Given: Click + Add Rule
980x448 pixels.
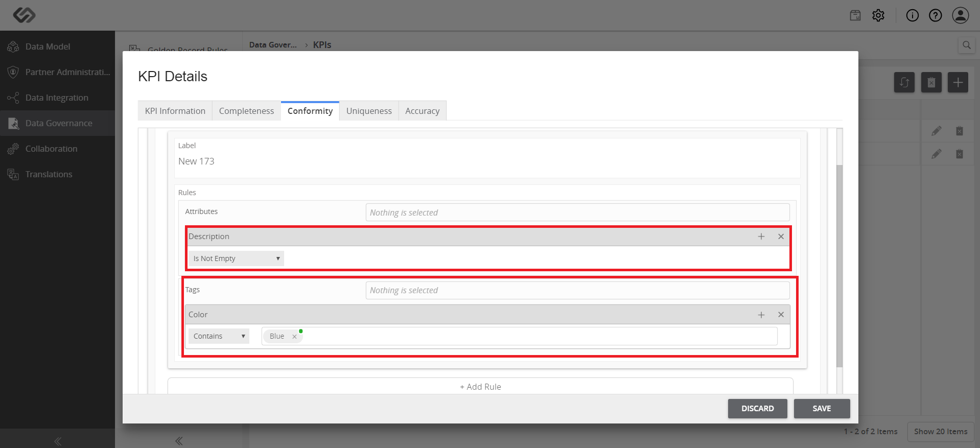Looking at the screenshot, I should pos(480,387).
